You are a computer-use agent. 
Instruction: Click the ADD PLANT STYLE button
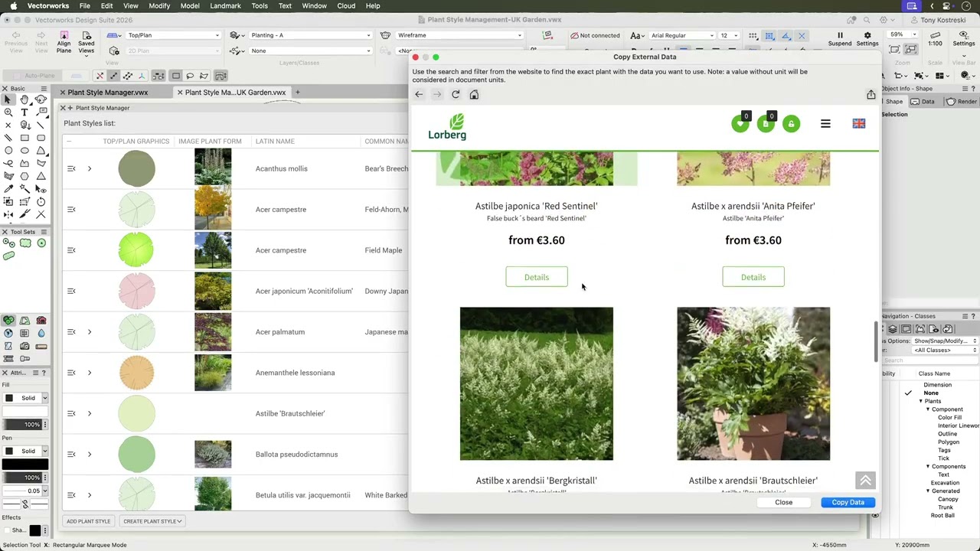pos(89,521)
